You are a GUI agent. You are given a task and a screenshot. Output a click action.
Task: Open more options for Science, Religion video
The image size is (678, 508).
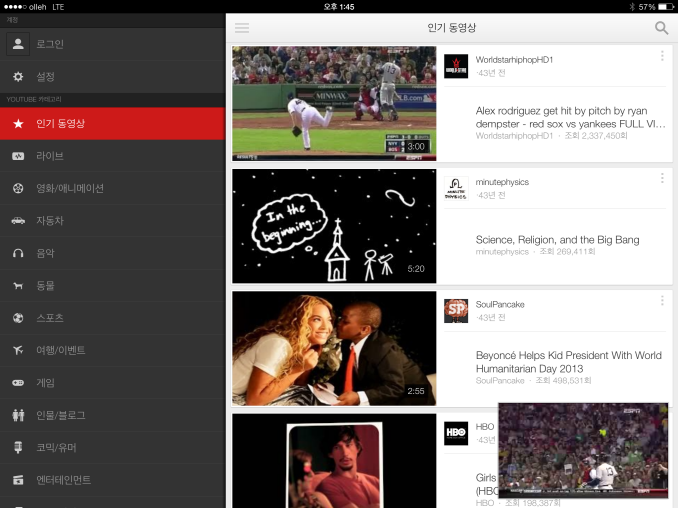point(662,178)
